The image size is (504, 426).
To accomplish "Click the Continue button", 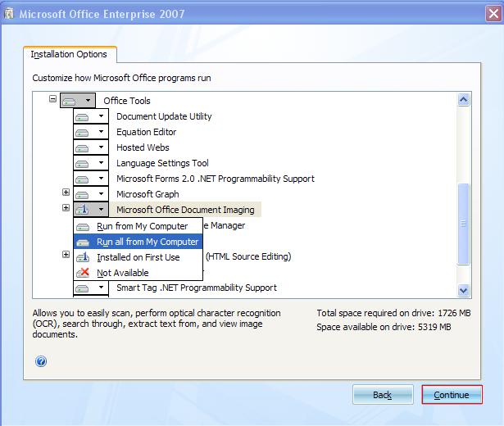I will [x=452, y=395].
